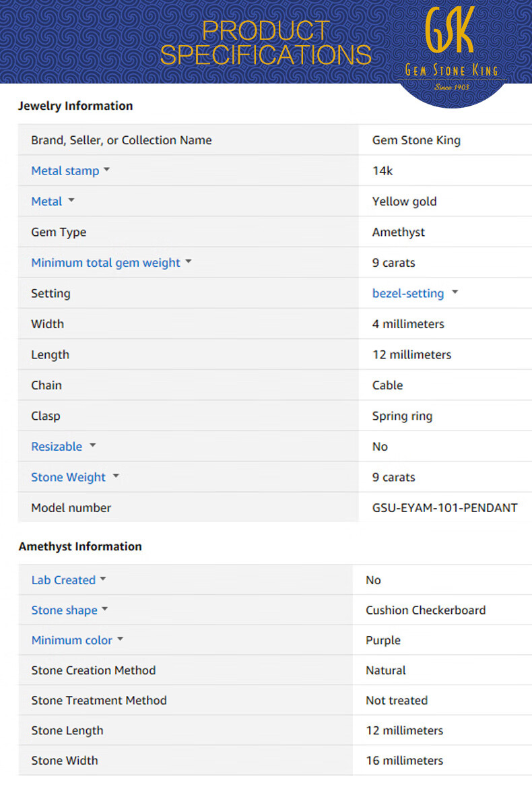Click the model number GSU-EYAM-101-PENDANT
This screenshot has height=791, width=532.
(x=444, y=508)
